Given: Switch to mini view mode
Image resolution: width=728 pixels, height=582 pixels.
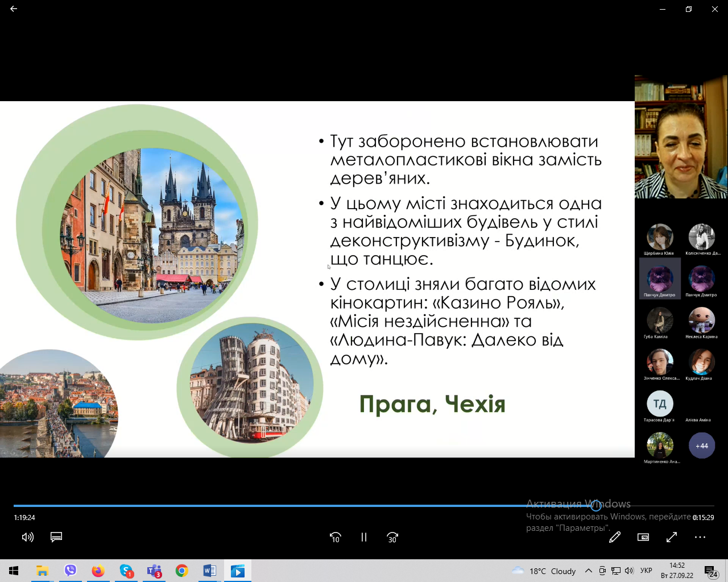Looking at the screenshot, I should (643, 537).
